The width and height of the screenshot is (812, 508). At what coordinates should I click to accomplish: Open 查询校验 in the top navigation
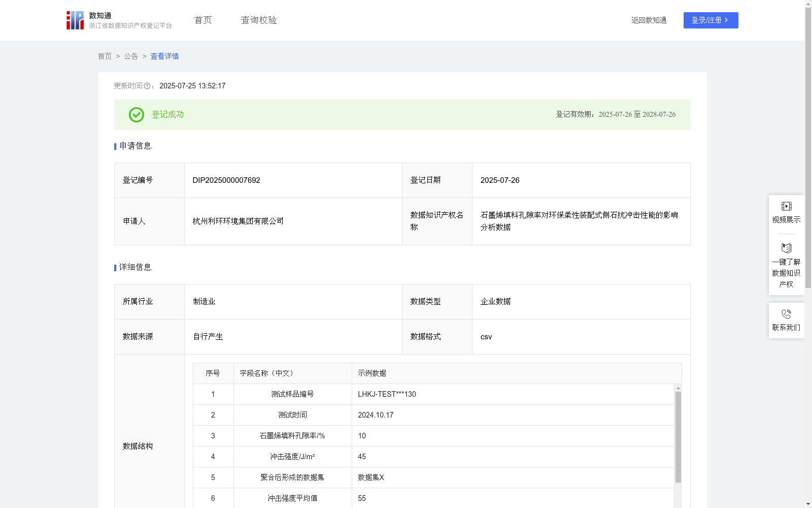[259, 20]
